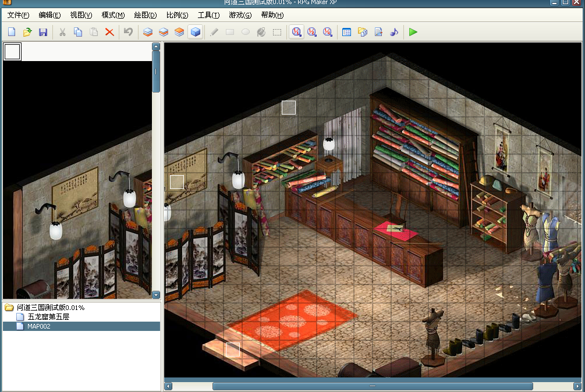Click map view horizontal scroll-right arrow
The image size is (585, 392).
tap(577, 386)
